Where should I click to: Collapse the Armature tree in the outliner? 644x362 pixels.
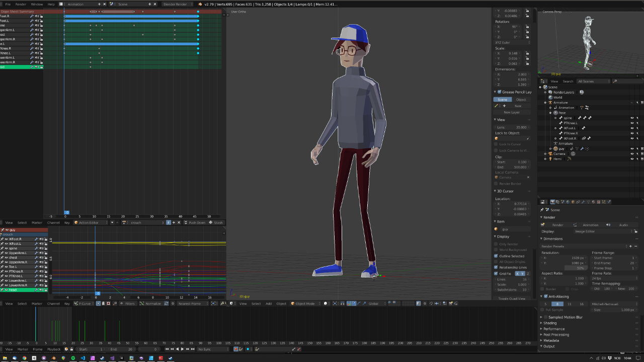point(545,103)
